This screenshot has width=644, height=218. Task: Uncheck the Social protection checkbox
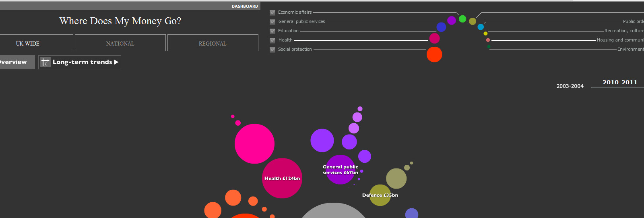click(x=272, y=50)
